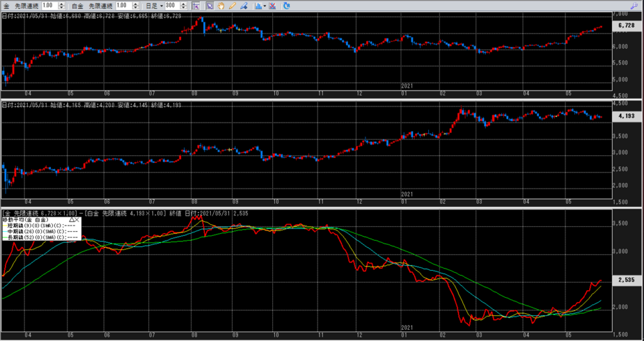
Task: Activate the hand pan tool
Action: pos(221,5)
